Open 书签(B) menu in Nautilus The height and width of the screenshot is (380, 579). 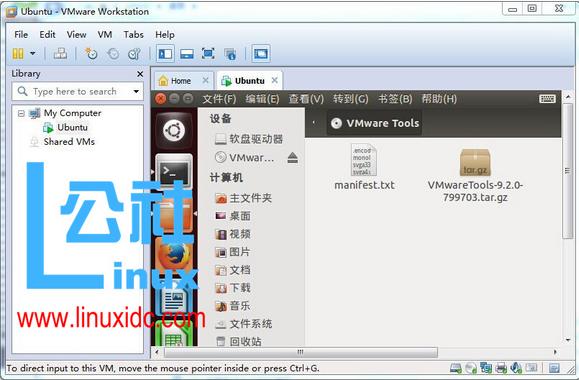tap(395, 99)
